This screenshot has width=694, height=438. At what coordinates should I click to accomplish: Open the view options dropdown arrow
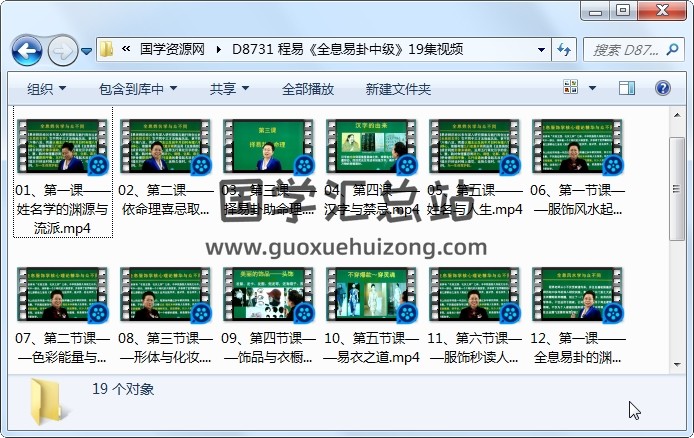pyautogui.click(x=592, y=88)
